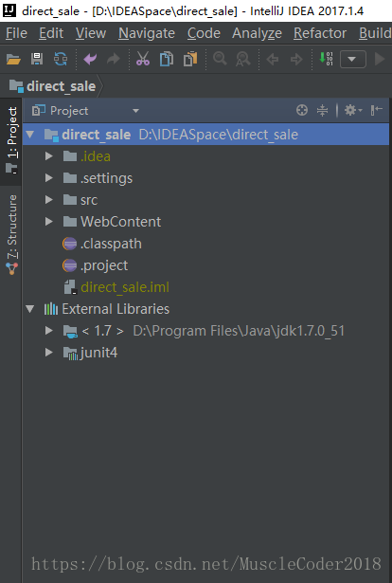
Task: Open the Edit menu
Action: point(51,33)
